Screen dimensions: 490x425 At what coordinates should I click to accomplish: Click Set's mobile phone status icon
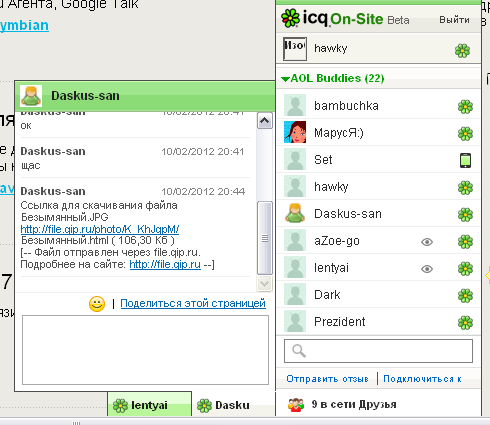[x=466, y=160]
